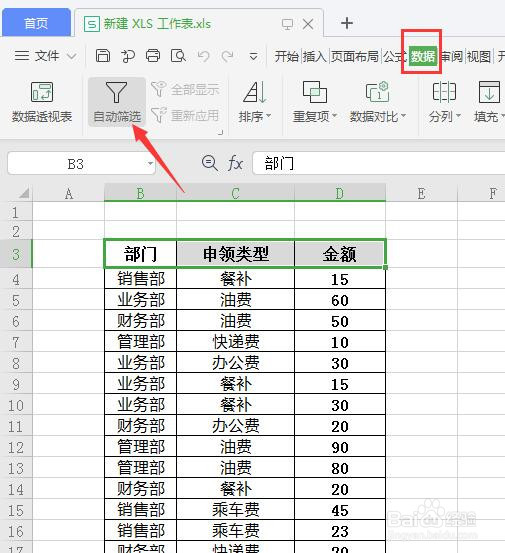Open the PivotTable (数据透视表) tool

coord(42,102)
